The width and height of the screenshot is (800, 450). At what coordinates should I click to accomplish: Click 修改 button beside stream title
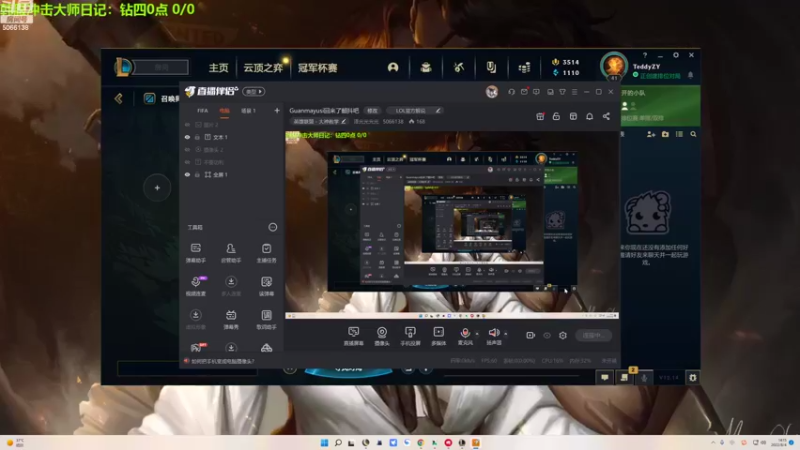pos(372,111)
